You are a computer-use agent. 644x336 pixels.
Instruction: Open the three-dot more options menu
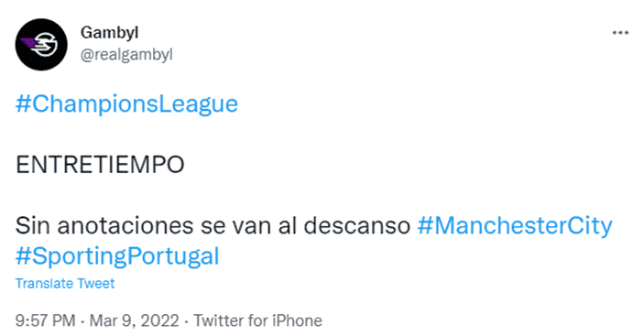click(x=620, y=33)
